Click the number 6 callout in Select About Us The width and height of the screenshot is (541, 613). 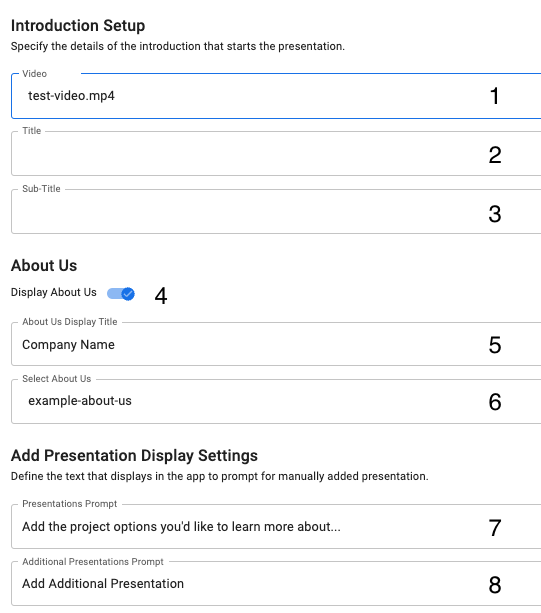click(495, 402)
